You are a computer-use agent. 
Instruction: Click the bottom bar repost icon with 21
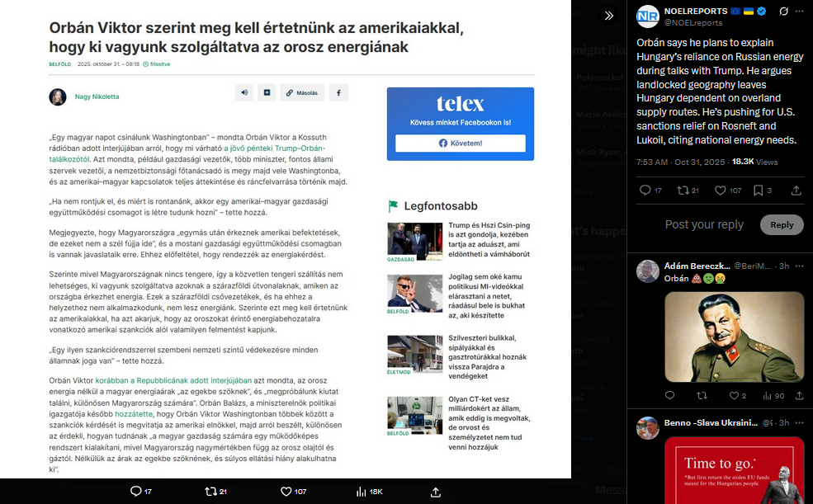215,492
